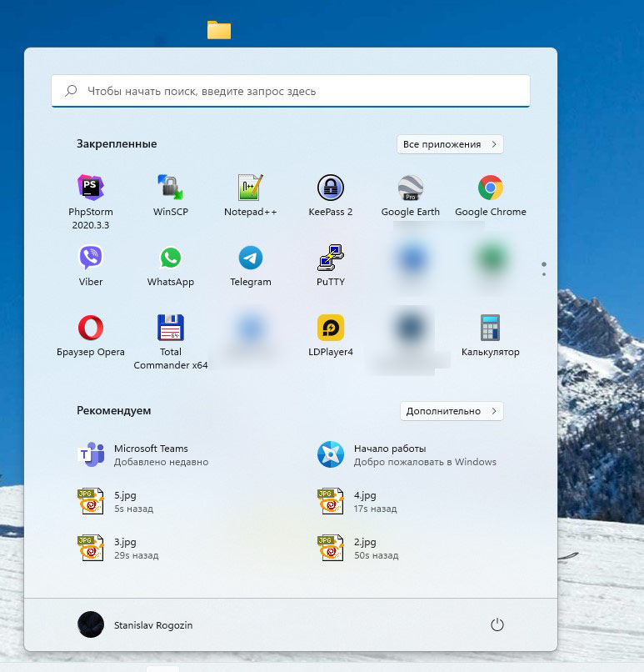Viewport: 644px width, 672px height.
Task: Go to next pinned apps page dot
Action: (x=544, y=274)
